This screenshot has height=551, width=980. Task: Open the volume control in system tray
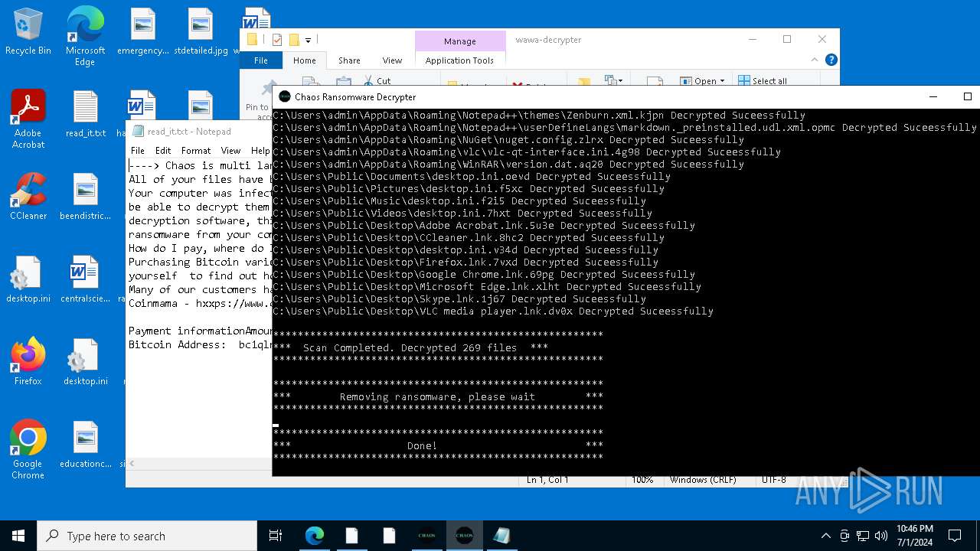881,536
